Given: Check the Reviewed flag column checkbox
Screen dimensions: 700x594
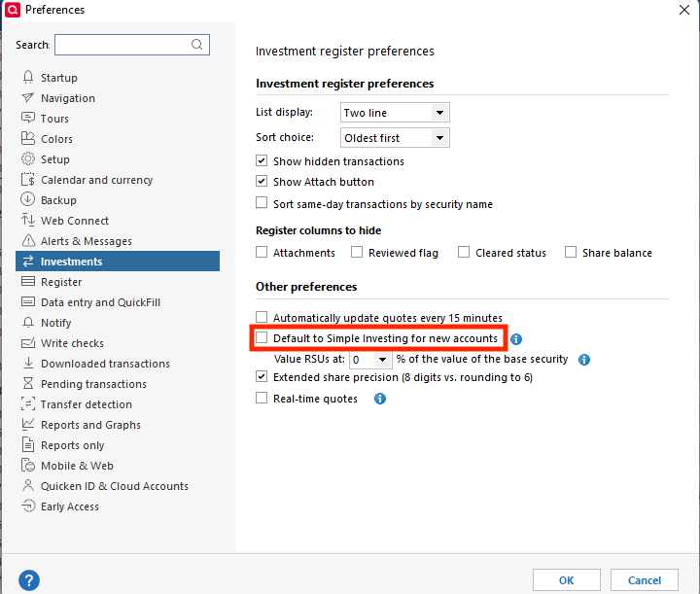Looking at the screenshot, I should tap(357, 252).
